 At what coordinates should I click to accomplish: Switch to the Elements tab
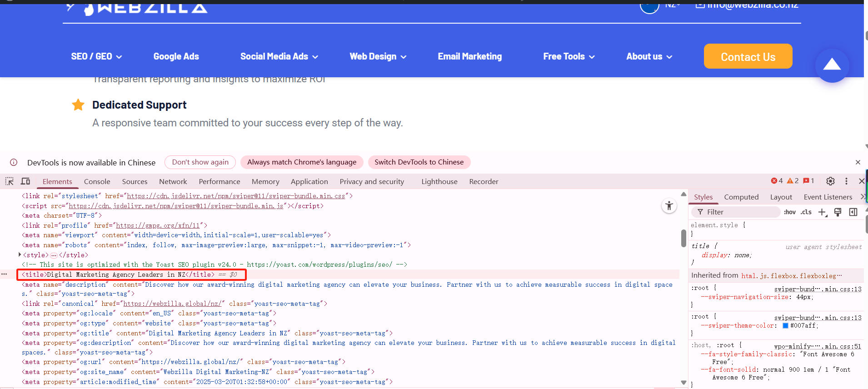point(57,181)
